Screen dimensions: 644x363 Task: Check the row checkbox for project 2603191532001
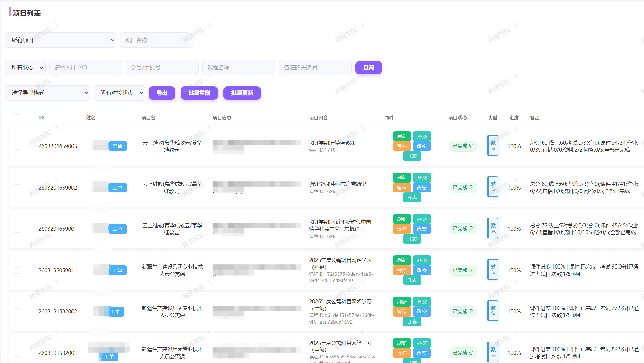[17, 353]
